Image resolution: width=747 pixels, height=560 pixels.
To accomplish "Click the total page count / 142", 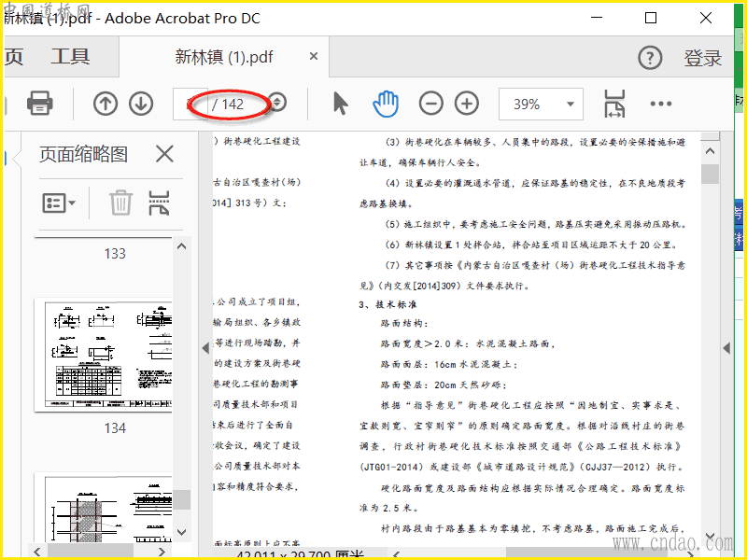I will coord(228,104).
